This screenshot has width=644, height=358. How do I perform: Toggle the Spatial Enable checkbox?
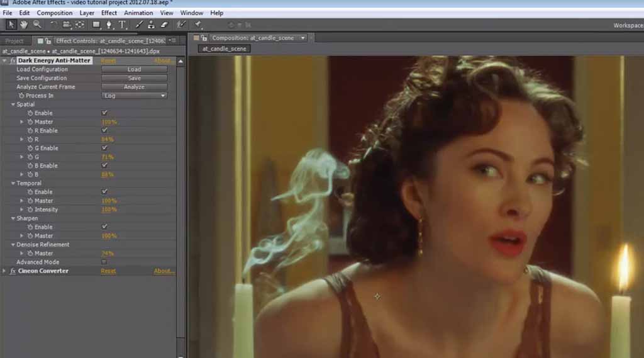[x=104, y=113]
